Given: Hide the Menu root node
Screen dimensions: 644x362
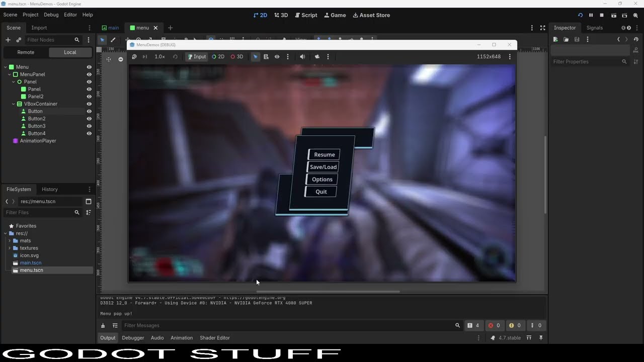Looking at the screenshot, I should pyautogui.click(x=89, y=67).
